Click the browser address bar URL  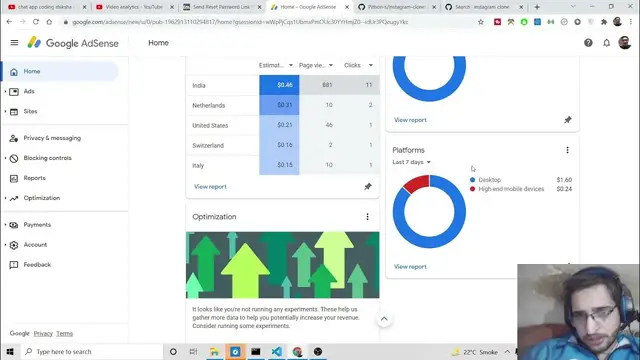[x=240, y=22]
